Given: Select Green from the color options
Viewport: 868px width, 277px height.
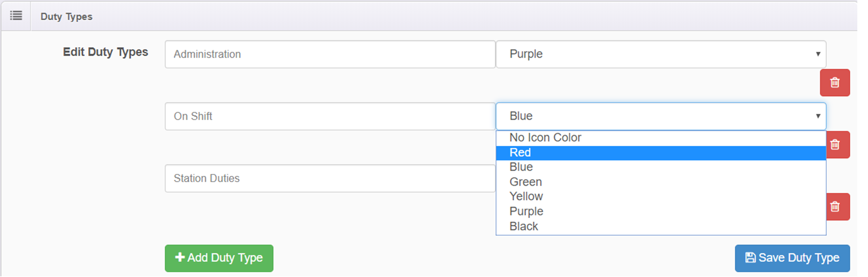Looking at the screenshot, I should point(525,182).
